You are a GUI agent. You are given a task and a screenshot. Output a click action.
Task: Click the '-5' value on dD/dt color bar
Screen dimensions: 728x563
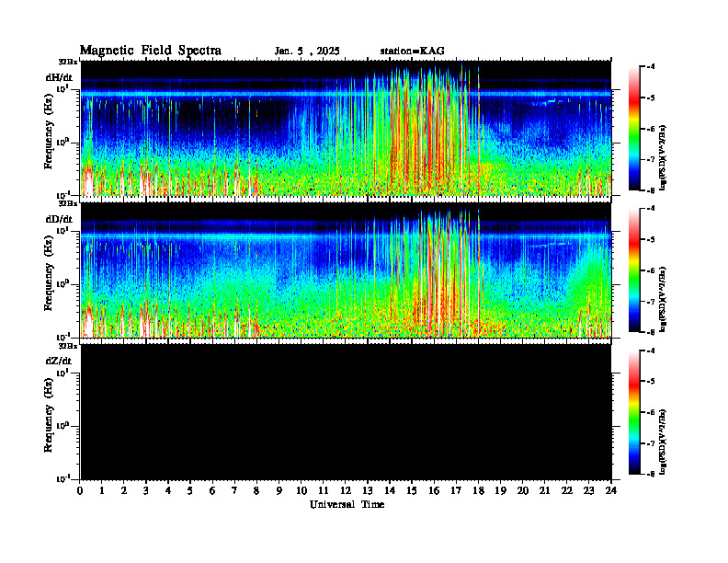coord(652,240)
